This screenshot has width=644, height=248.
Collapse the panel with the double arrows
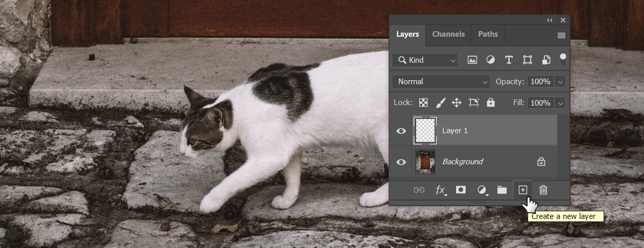point(550,20)
